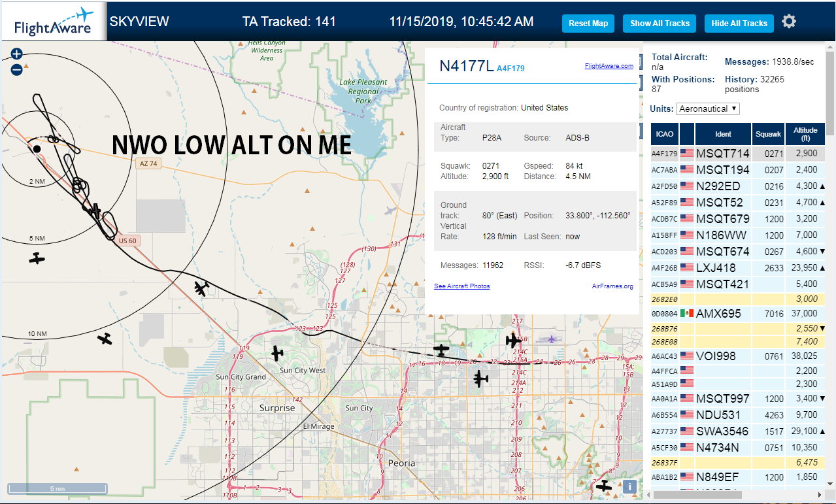Click the receiver location black dot
Image resolution: width=836 pixels, height=504 pixels.
coord(37,149)
